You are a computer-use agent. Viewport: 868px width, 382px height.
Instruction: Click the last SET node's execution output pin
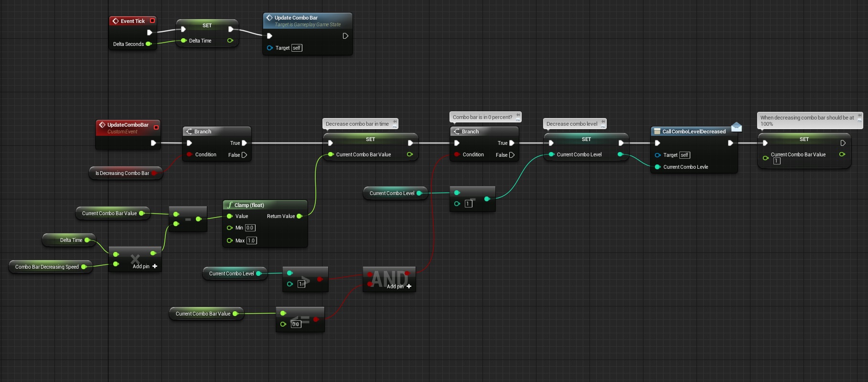[843, 143]
